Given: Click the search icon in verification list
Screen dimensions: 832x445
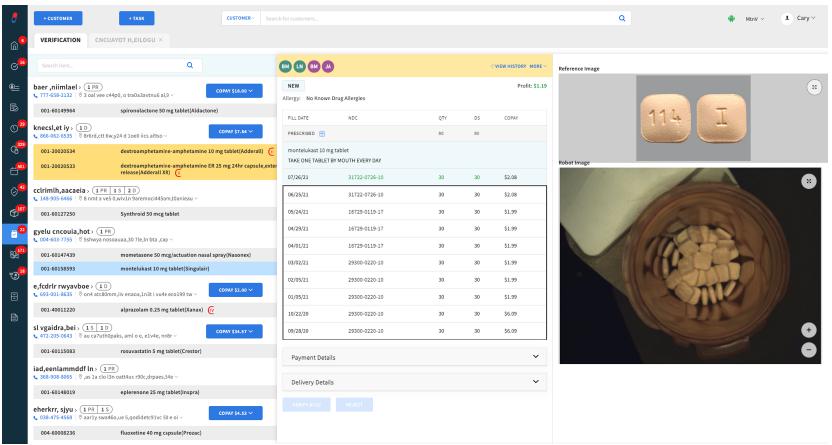Looking at the screenshot, I should click(190, 66).
